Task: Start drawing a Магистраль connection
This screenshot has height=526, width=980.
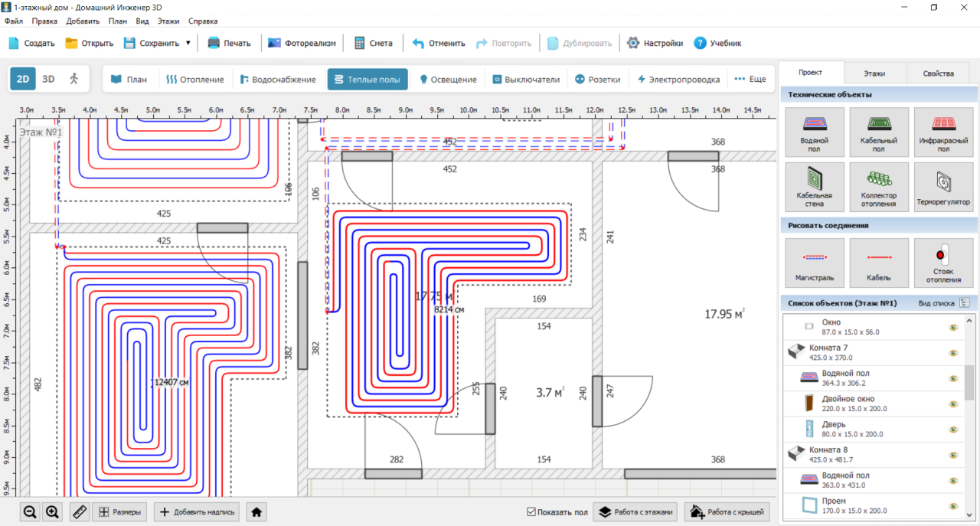Action: click(x=815, y=263)
